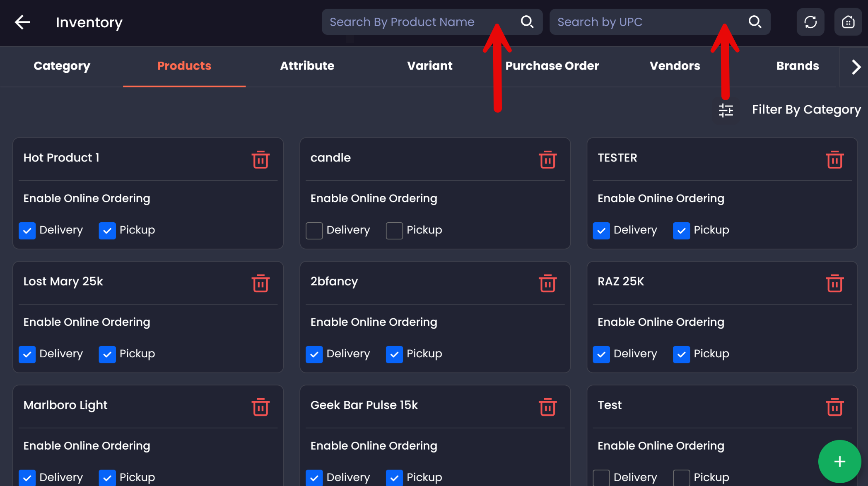This screenshot has width=868, height=486.
Task: Click the back arrow icon
Action: pos(22,22)
